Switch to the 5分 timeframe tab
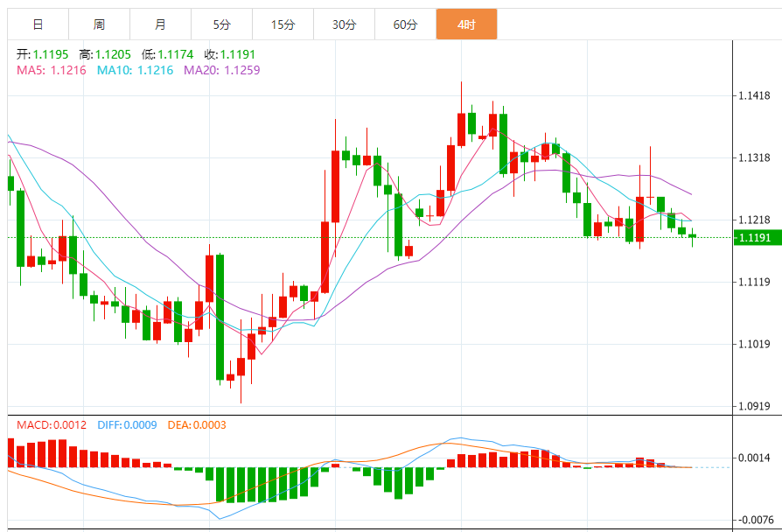 222,24
